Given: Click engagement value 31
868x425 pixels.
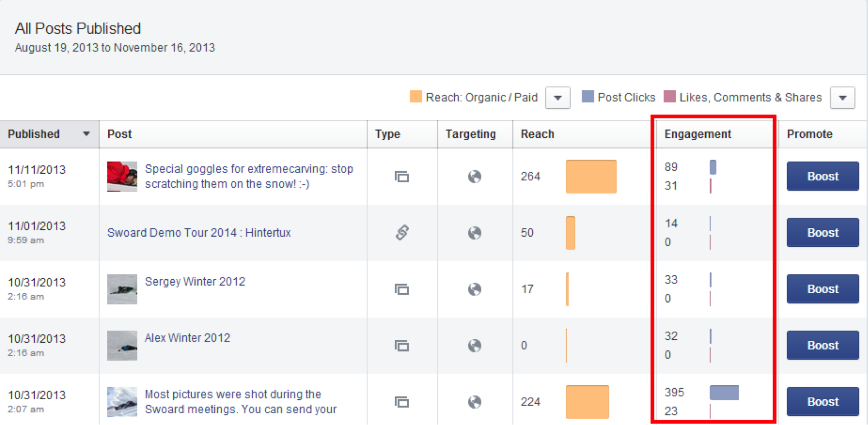Looking at the screenshot, I should tap(671, 186).
